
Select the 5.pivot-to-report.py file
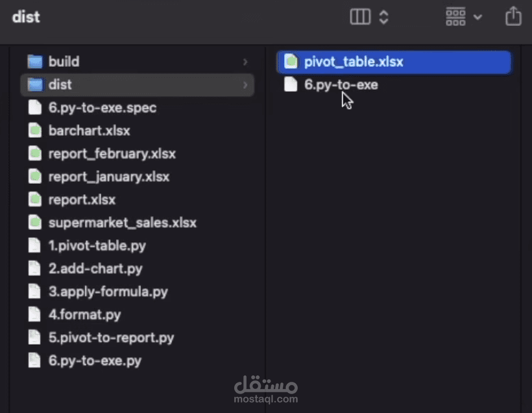tap(111, 338)
